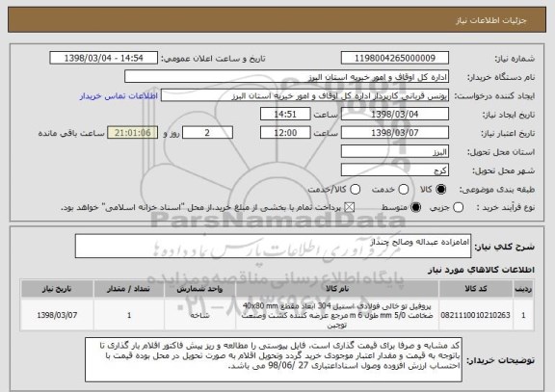Click the need number field 1198004265000009
Screen dimensions: 555x392
coord(395,58)
